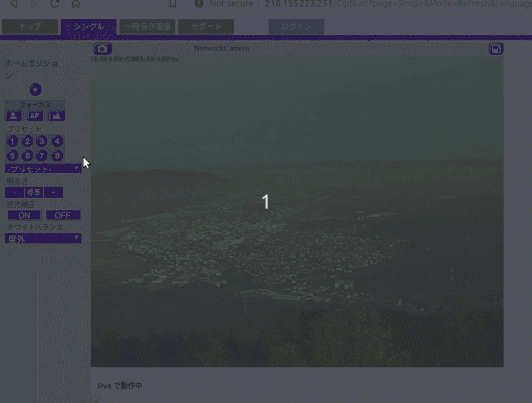Image resolution: width=532 pixels, height=403 pixels.
Task: Select the シングル tab
Action: pyautogui.click(x=89, y=27)
